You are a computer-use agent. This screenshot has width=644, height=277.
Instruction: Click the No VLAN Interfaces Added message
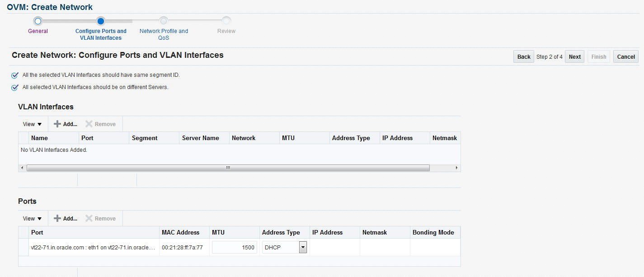click(54, 150)
